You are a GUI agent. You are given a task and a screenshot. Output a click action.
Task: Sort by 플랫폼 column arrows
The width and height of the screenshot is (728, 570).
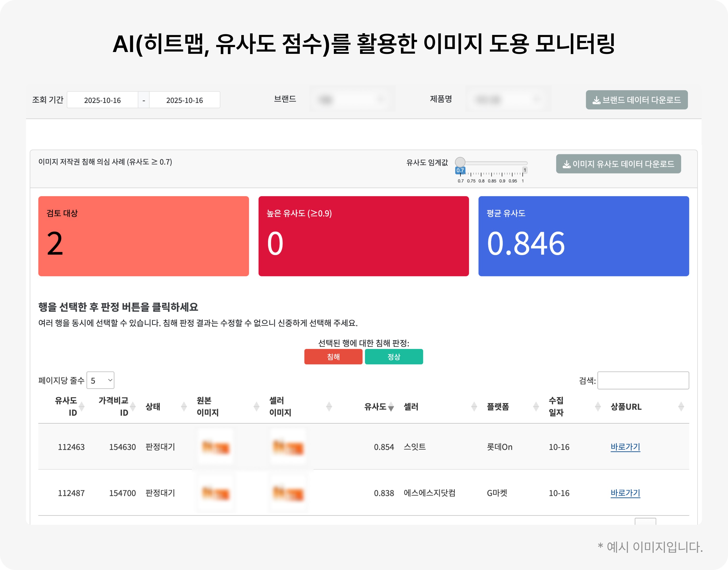[x=536, y=406]
